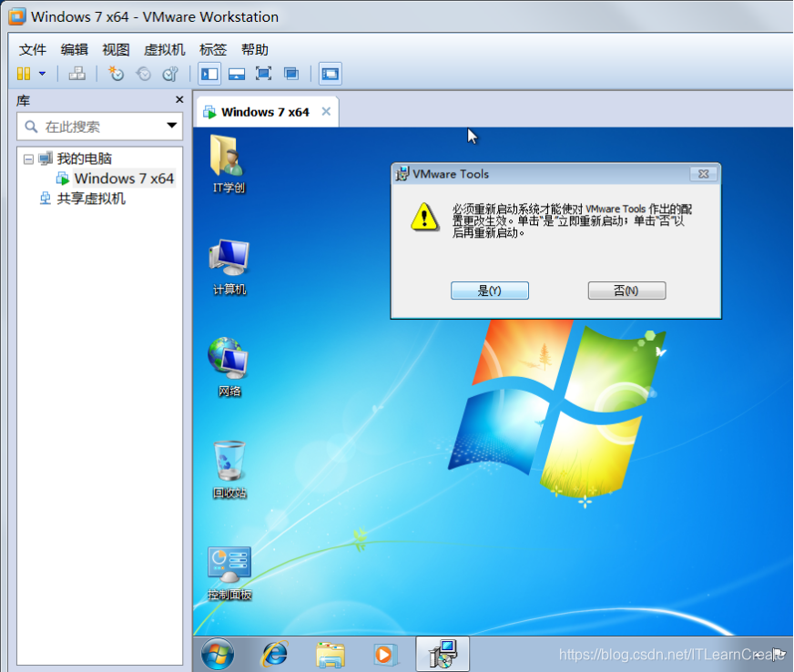Click the VMware Workstation title bar icon
Image resolution: width=794 pixels, height=672 pixels.
(17, 16)
